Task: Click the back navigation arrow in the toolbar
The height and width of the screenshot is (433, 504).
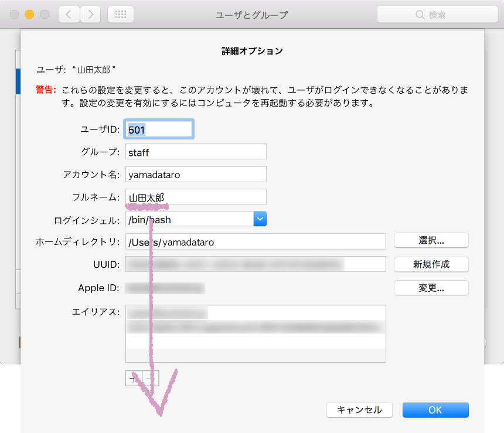Action: click(69, 14)
